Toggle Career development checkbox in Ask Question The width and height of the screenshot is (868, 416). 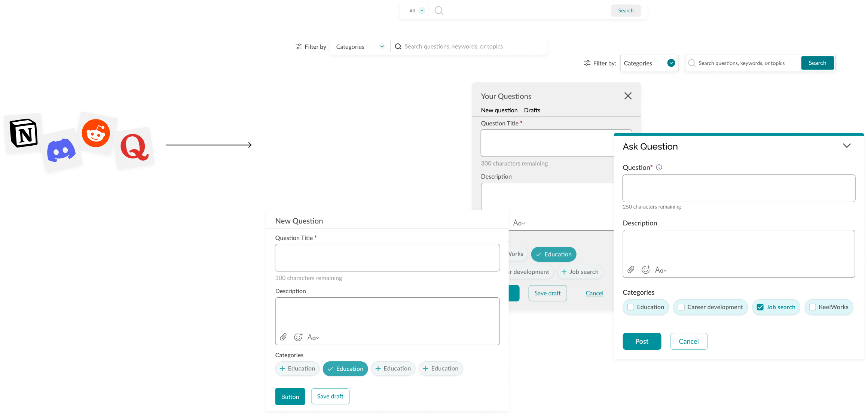(x=681, y=307)
